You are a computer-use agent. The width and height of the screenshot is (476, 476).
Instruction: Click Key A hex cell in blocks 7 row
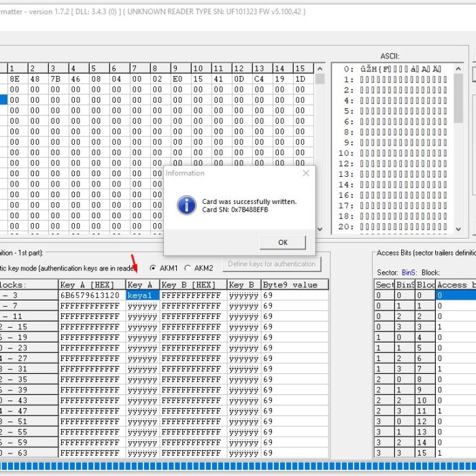pos(92,306)
